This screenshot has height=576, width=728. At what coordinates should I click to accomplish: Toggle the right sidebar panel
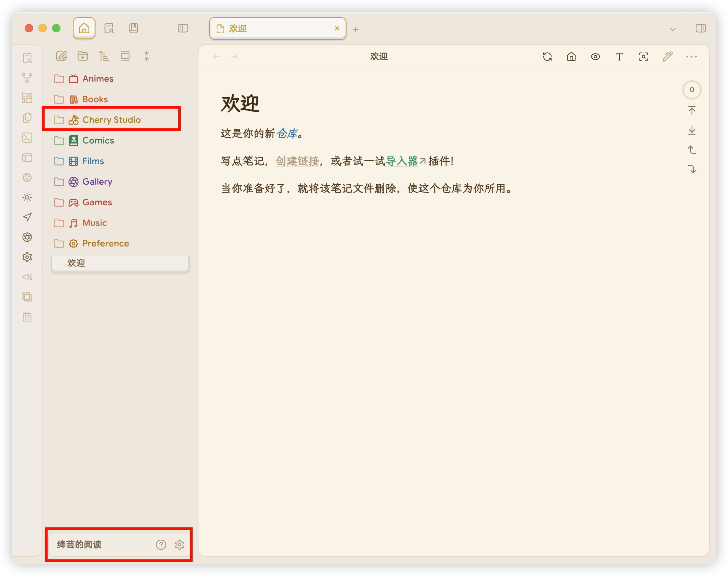[x=701, y=28]
